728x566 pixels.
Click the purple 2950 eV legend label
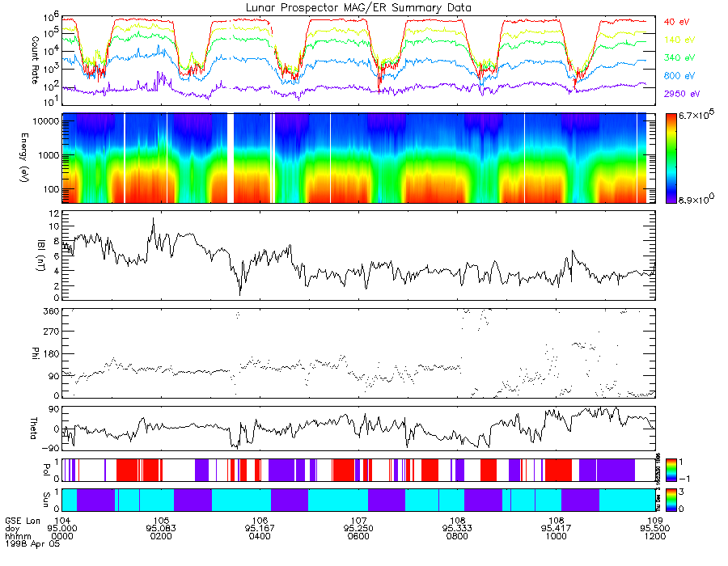[x=682, y=94]
